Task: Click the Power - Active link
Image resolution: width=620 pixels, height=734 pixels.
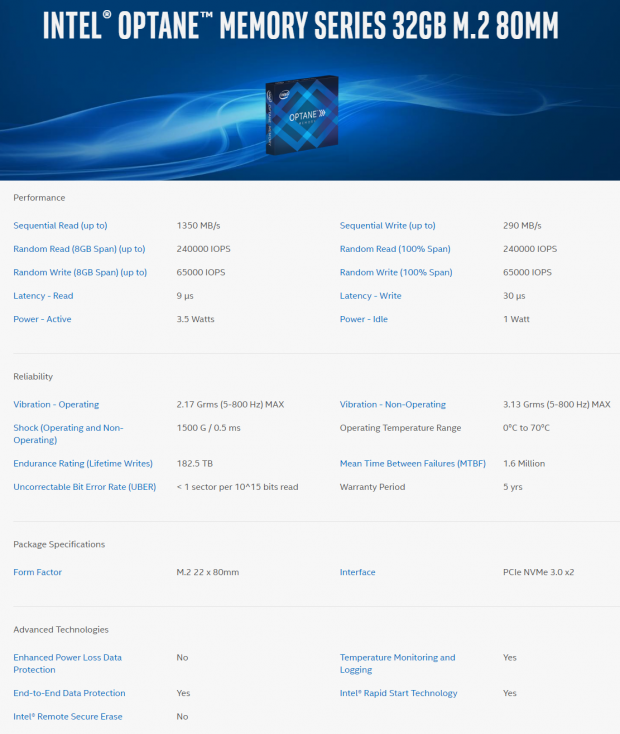Action: click(x=42, y=319)
